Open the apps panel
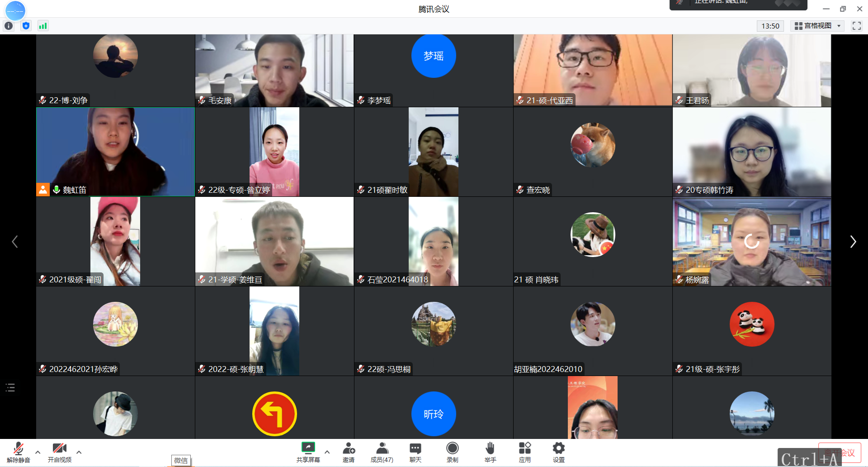The image size is (868, 467). 525,452
